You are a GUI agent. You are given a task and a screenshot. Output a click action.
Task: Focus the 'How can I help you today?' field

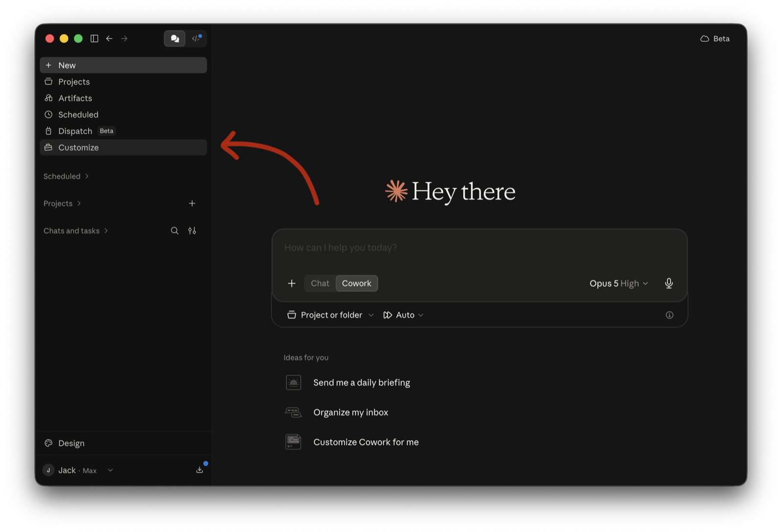tap(479, 248)
